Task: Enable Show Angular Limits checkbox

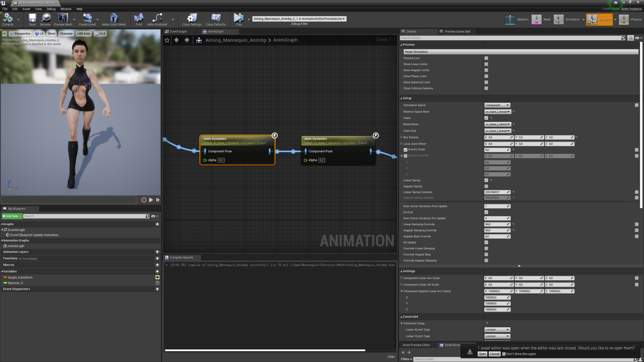Action: (x=486, y=70)
